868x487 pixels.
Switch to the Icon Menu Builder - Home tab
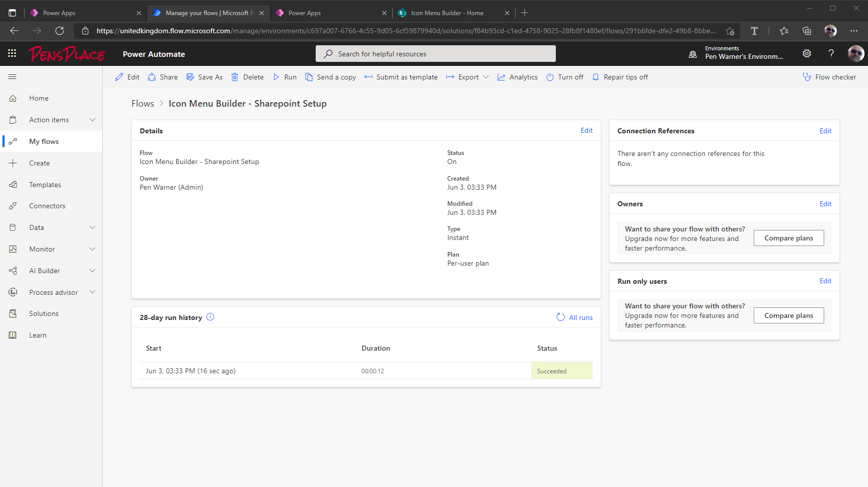(453, 13)
